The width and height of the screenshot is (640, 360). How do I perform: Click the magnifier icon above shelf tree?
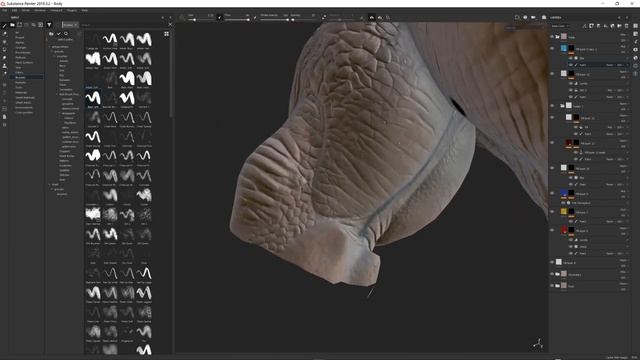point(66,34)
